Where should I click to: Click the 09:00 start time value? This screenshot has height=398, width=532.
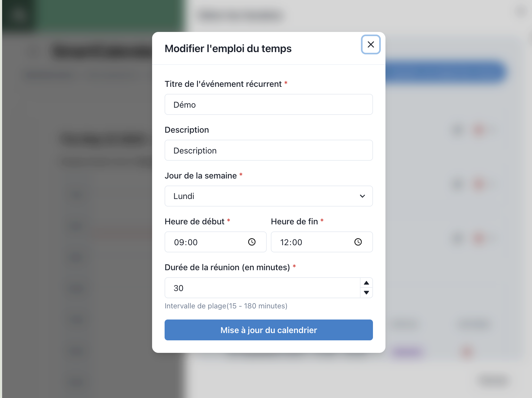tap(186, 242)
